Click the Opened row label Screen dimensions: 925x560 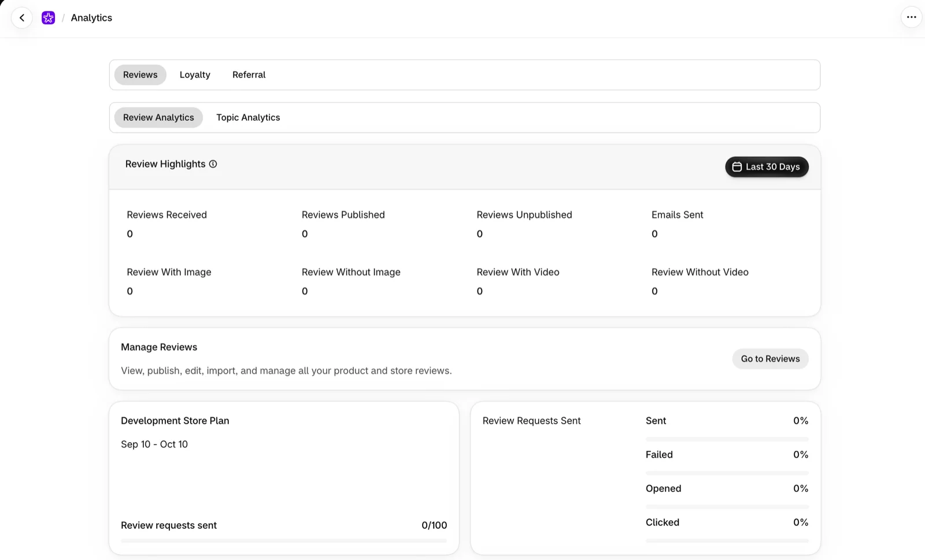point(663,489)
